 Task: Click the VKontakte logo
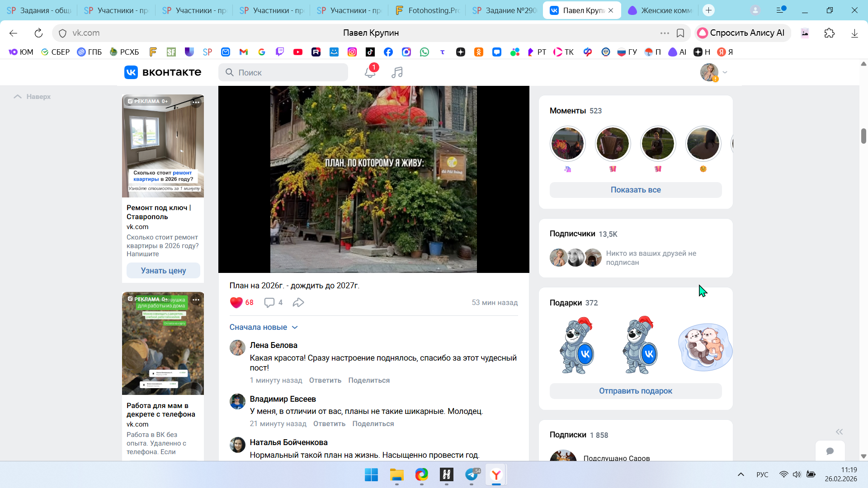point(163,72)
